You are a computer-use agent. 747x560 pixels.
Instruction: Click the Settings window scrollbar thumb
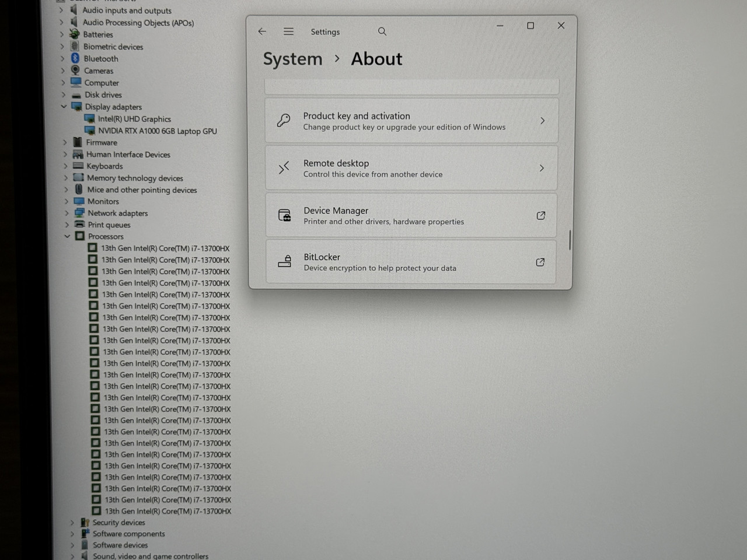(570, 240)
